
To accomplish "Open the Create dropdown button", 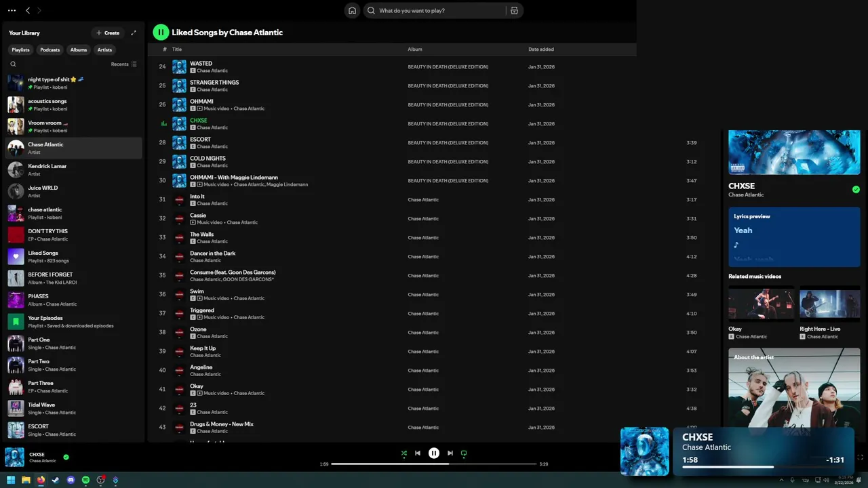I will (x=108, y=33).
